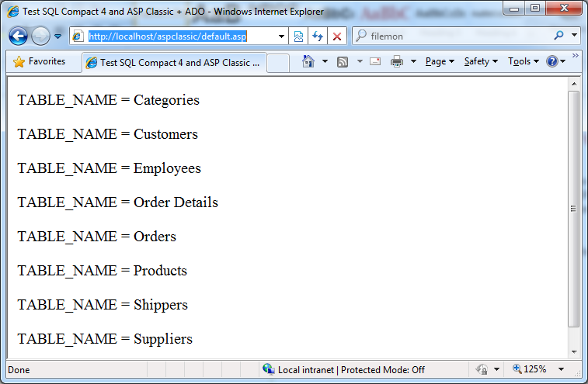Go back with the Back arrow button
The height and width of the screenshot is (384, 588).
tap(18, 36)
